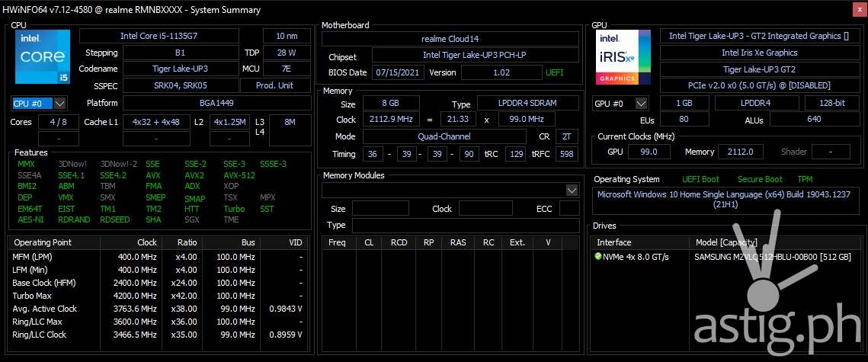The width and height of the screenshot is (868, 362).
Task: Click the Prod. Unit field
Action: tap(275, 86)
